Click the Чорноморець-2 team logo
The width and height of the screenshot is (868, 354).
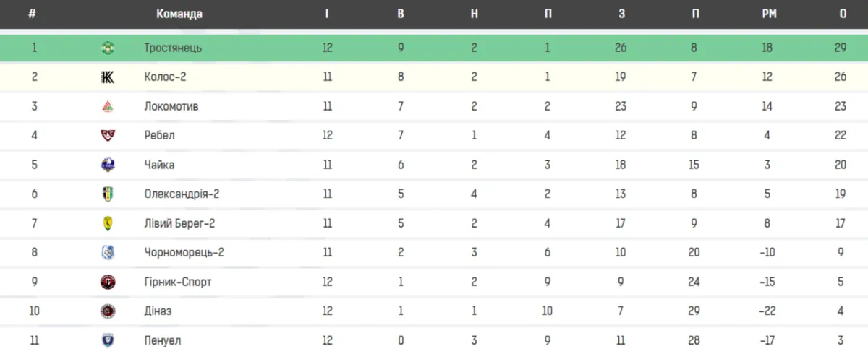pyautogui.click(x=108, y=253)
